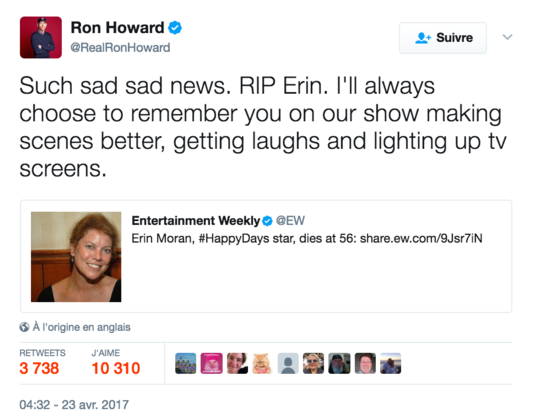Open the @EW handle in quoted tweet
The image size is (540, 419).
click(290, 221)
